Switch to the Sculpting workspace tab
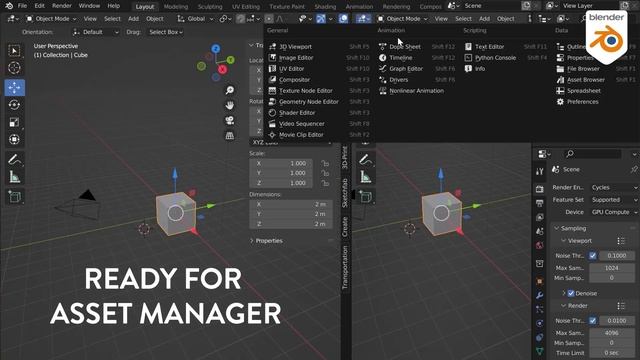Viewport: 640px width, 360px height. point(210,7)
